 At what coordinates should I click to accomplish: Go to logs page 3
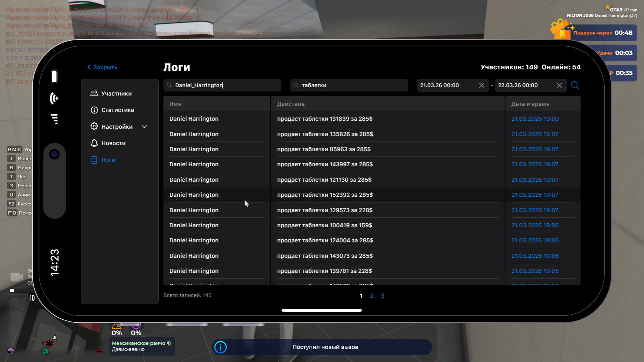(x=383, y=296)
